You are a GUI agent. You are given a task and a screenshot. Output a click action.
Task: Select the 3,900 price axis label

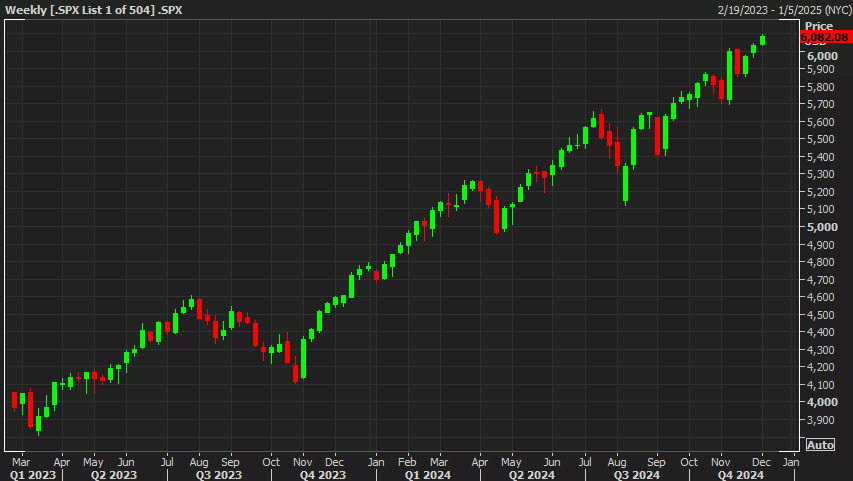click(821, 420)
